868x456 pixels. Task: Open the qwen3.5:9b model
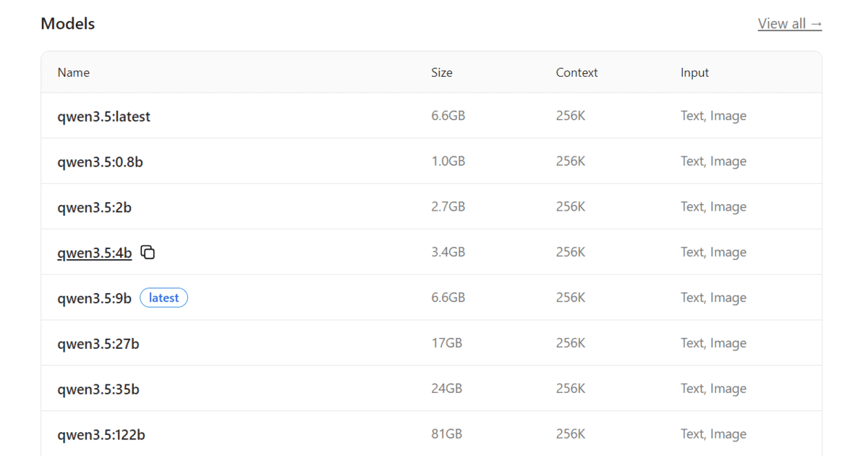click(x=94, y=298)
